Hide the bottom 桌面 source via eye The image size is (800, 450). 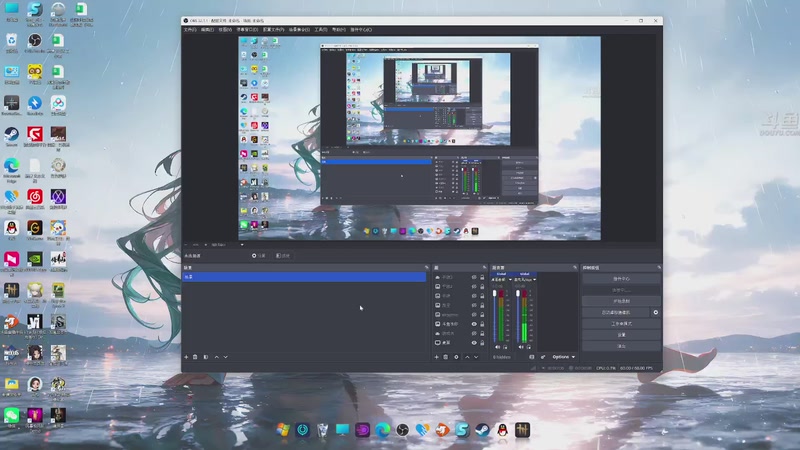pyautogui.click(x=474, y=343)
